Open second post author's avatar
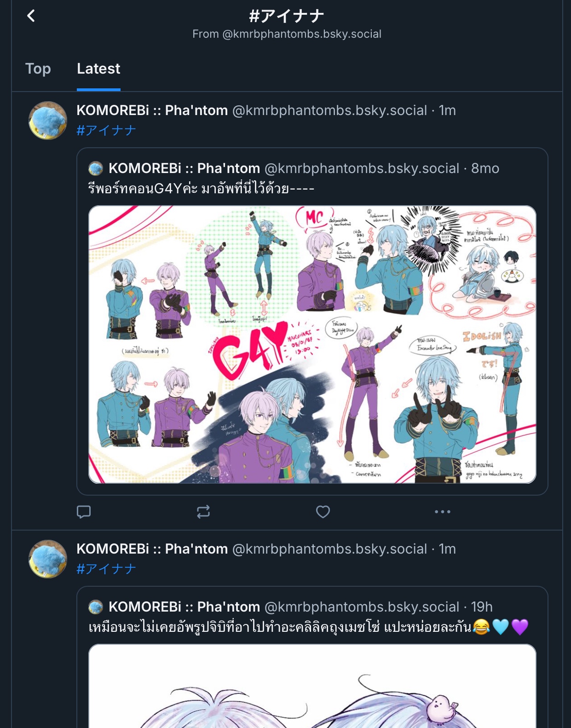Viewport: 571px width, 728px height. point(48,559)
